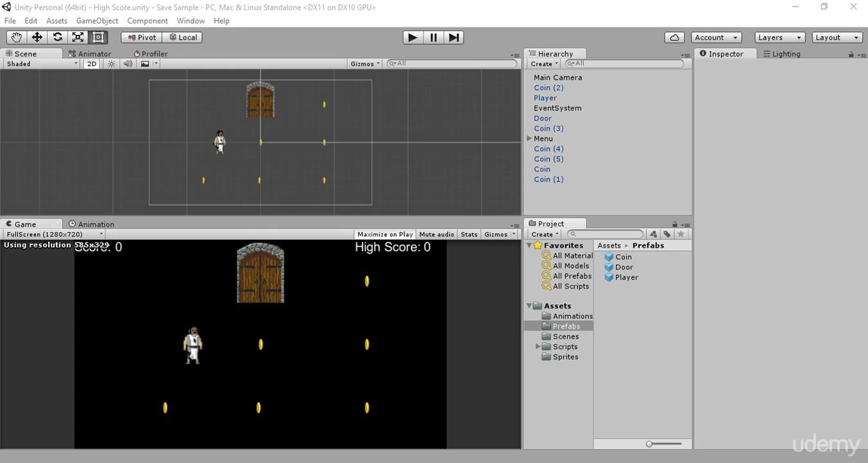Screen dimensions: 868x463
Task: Select the Hand tool in the toolbar
Action: click(16, 37)
